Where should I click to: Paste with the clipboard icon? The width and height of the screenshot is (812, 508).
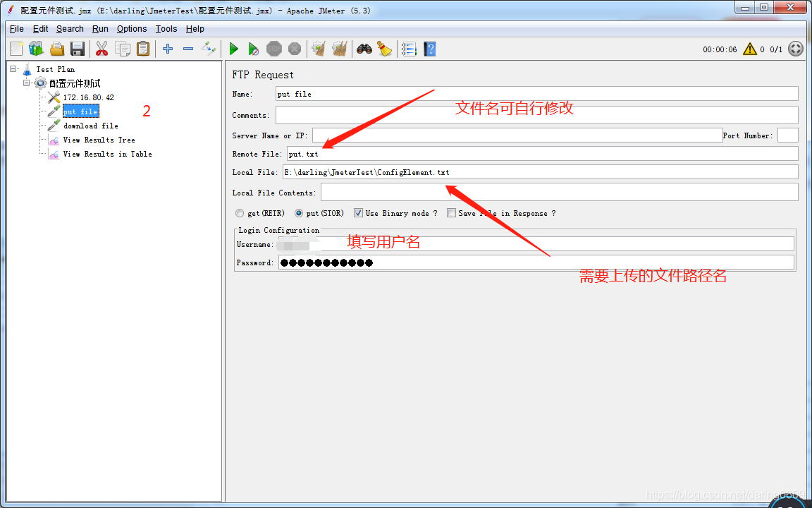(x=143, y=49)
